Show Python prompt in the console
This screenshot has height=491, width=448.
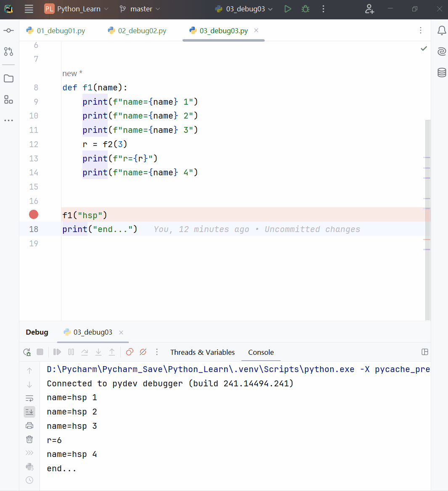(29, 467)
